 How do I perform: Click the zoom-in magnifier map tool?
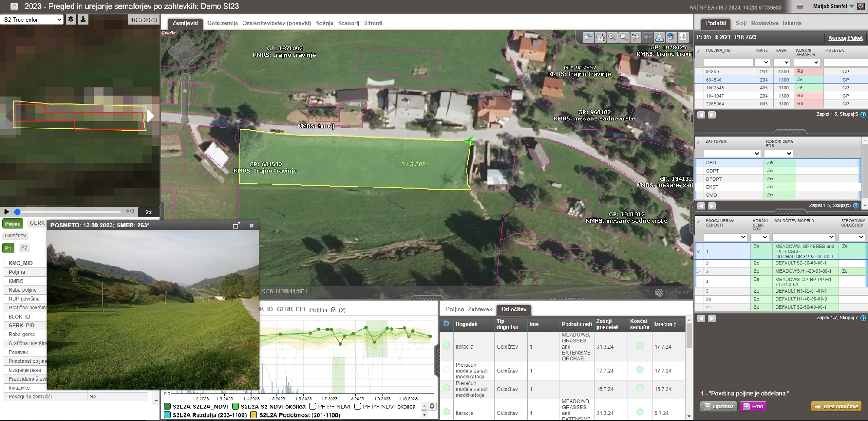[x=612, y=37]
